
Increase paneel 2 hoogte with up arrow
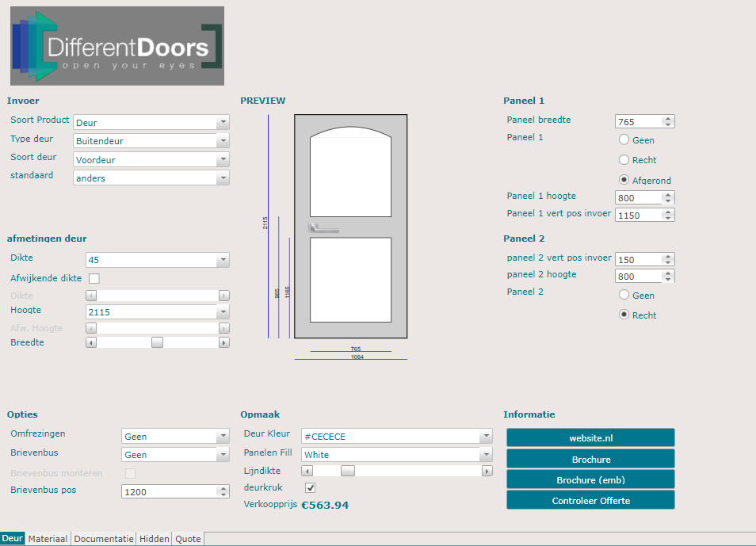click(x=668, y=273)
